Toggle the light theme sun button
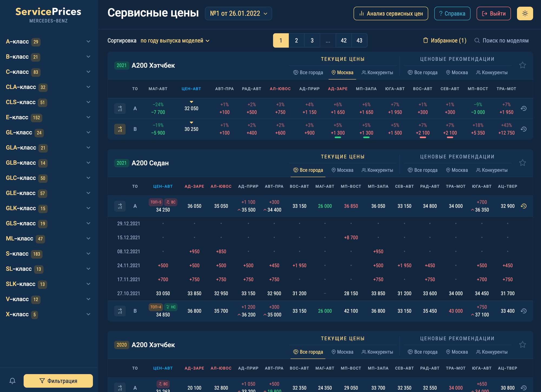 (x=525, y=14)
